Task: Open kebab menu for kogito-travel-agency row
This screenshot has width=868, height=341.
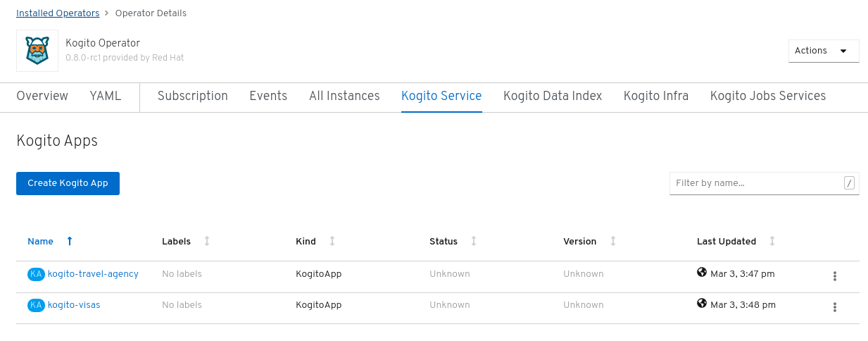Action: click(x=834, y=276)
